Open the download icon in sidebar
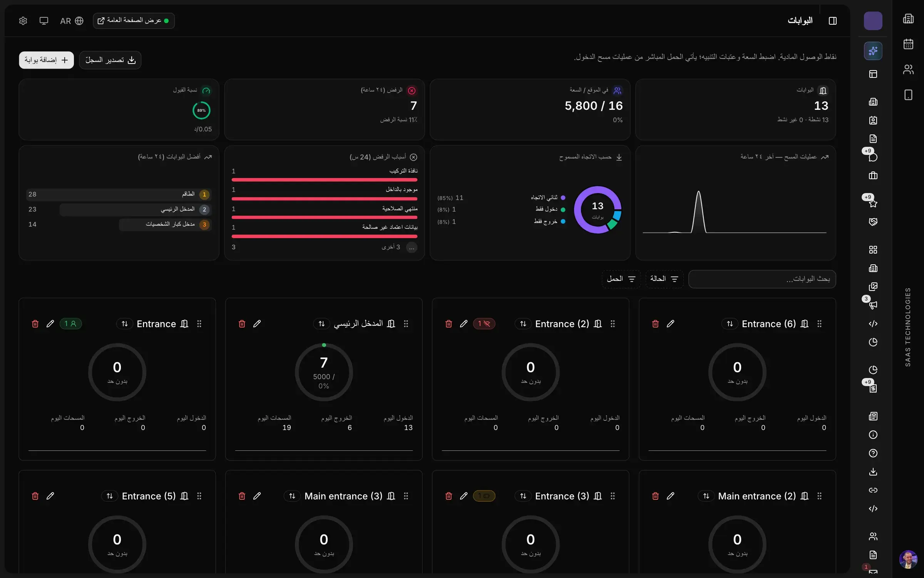 pyautogui.click(x=873, y=472)
